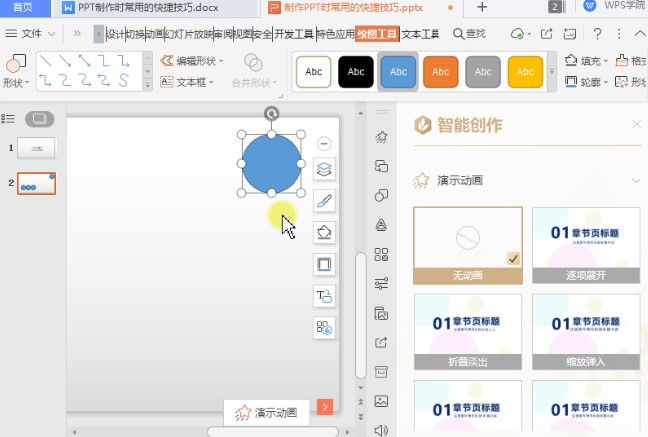The width and height of the screenshot is (648, 437).
Task: Click the new tab plus button
Action: [x=482, y=7]
